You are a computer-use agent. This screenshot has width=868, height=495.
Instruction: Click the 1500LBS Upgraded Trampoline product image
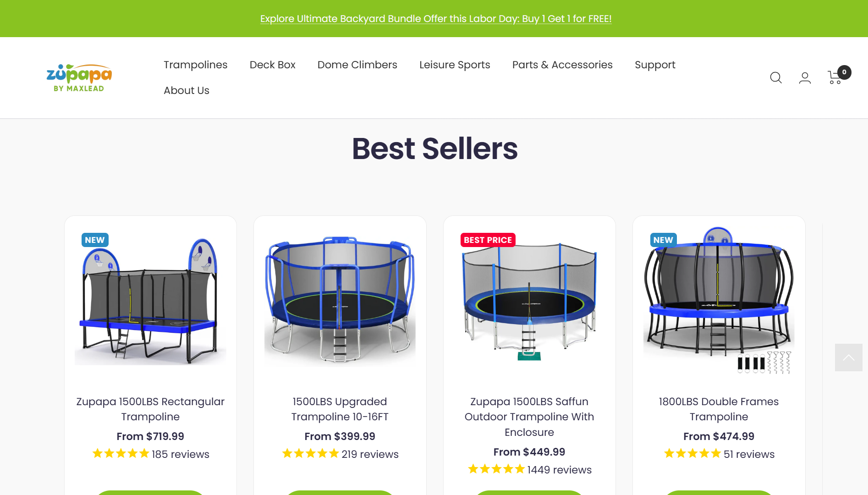pyautogui.click(x=340, y=300)
